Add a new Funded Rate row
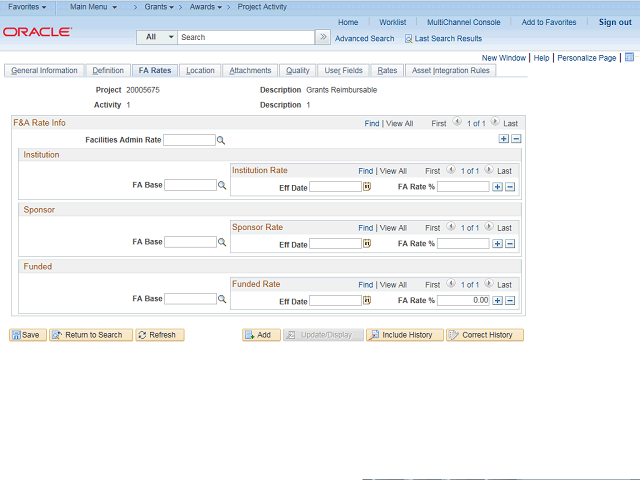 pyautogui.click(x=497, y=300)
